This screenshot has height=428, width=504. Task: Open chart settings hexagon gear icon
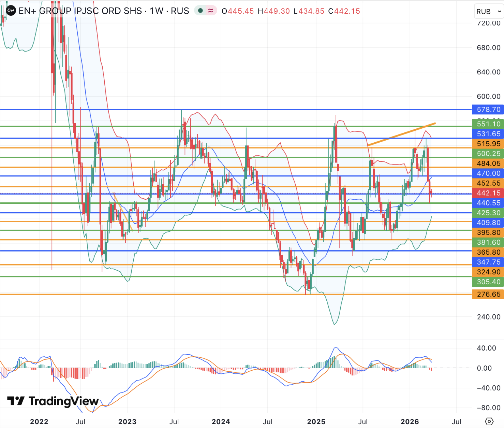pyautogui.click(x=489, y=421)
